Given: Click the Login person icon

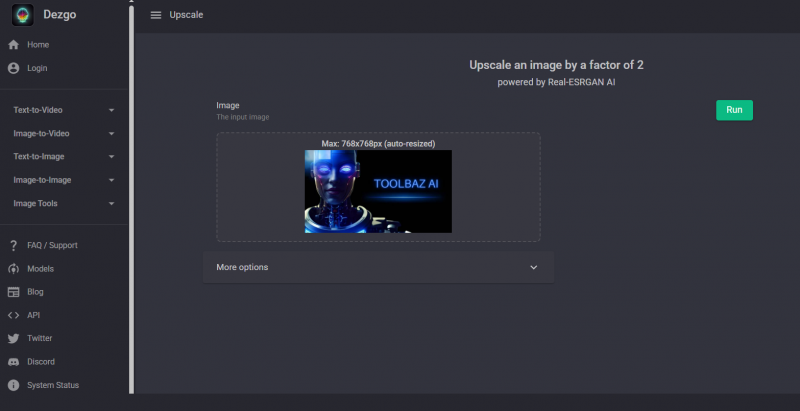Looking at the screenshot, I should 14,68.
